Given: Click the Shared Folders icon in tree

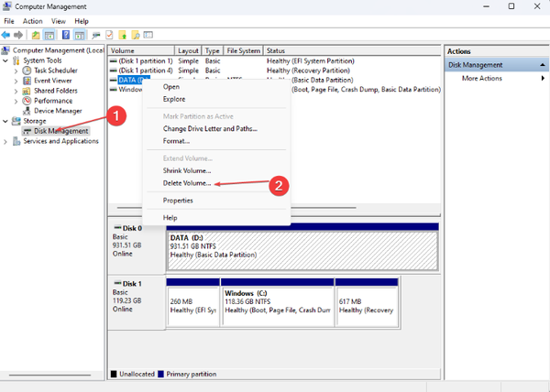Looking at the screenshot, I should [27, 91].
